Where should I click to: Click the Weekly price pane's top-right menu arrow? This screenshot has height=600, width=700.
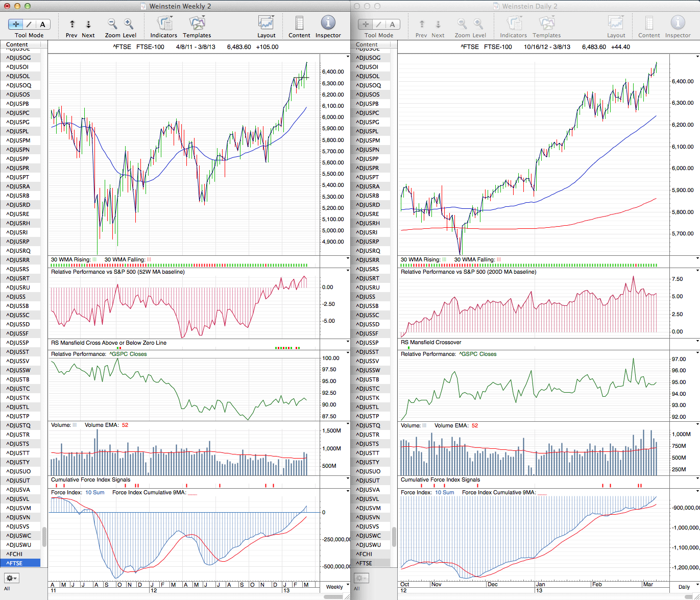coord(348,57)
